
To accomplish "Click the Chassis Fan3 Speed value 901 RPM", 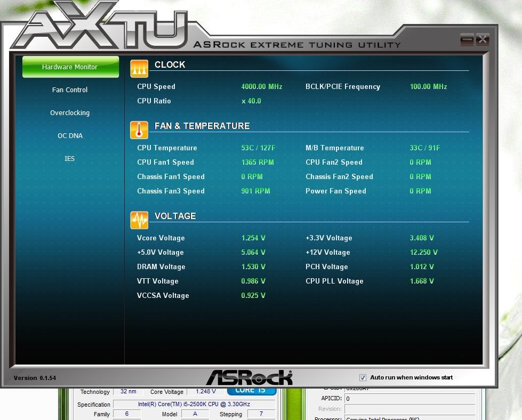I will point(256,191).
